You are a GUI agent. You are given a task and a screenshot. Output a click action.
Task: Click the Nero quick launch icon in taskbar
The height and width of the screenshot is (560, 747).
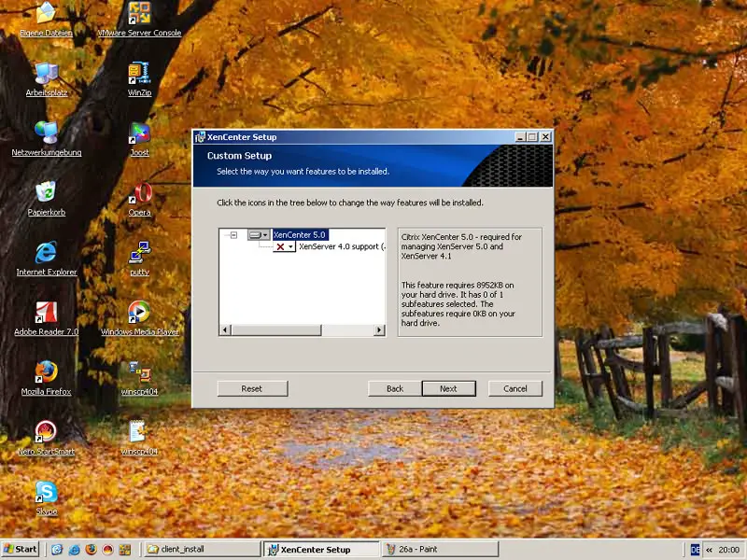click(108, 550)
